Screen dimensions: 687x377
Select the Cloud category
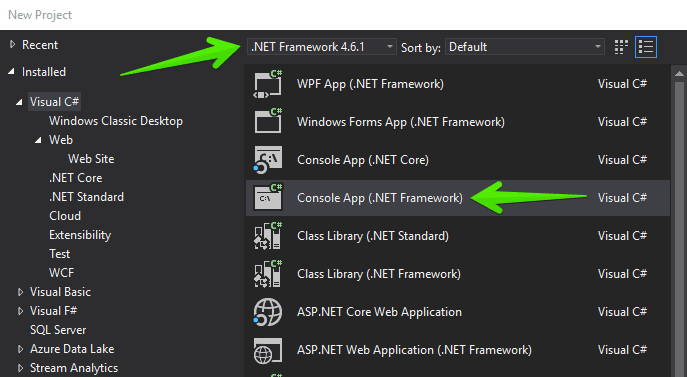(x=65, y=216)
